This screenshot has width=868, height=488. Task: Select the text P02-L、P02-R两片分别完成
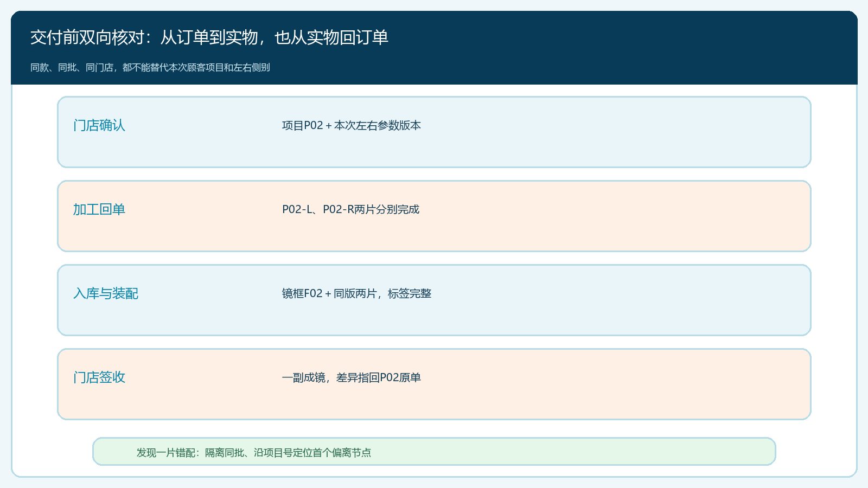tap(351, 209)
